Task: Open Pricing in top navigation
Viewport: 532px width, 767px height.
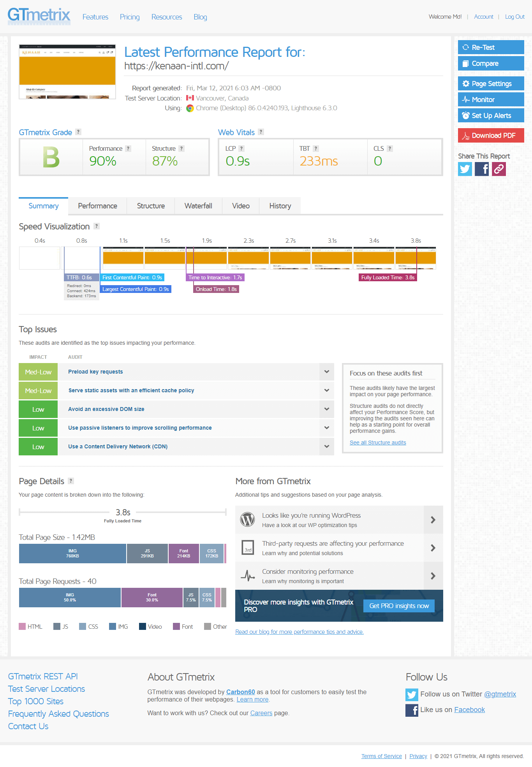Action: coord(130,17)
